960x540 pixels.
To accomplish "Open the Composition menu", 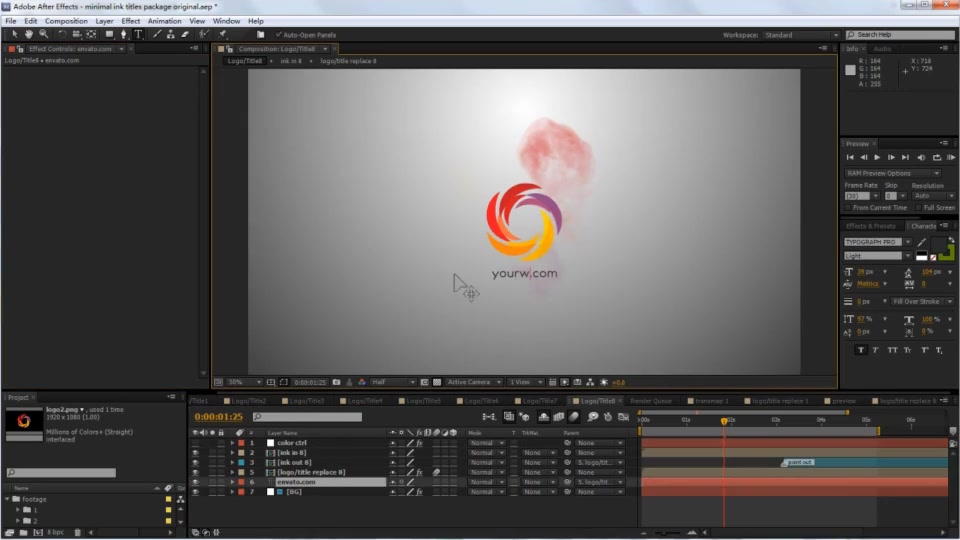I will tap(66, 21).
